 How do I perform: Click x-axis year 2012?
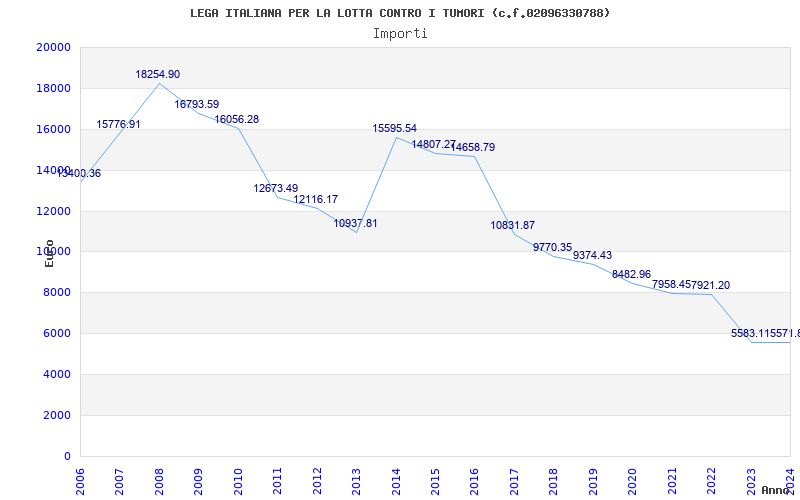pos(317,481)
